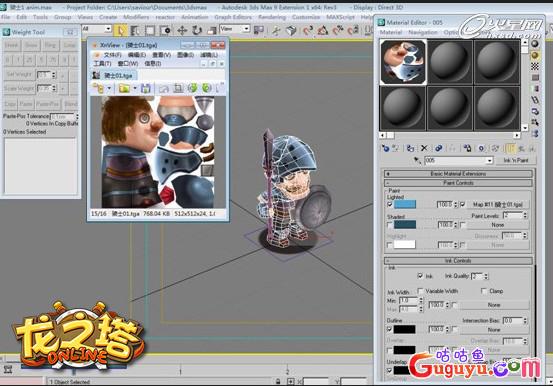Click Reset Map/Mtl X icon
Viewport: 553px width, 386px height.
[424, 149]
